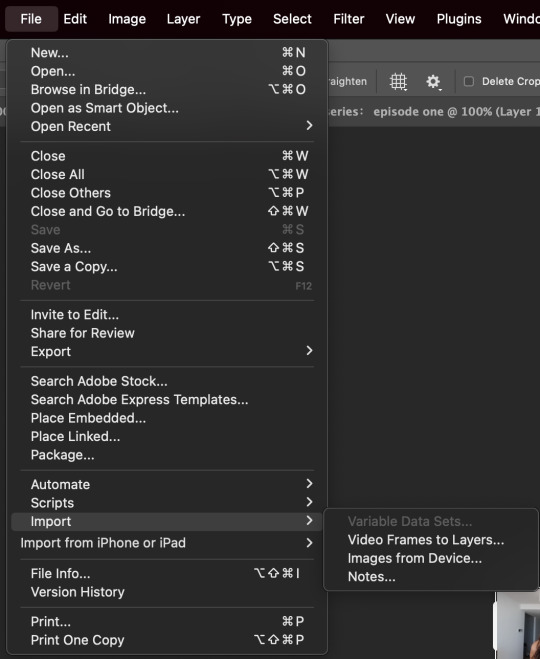Select Notes... in the Import submenu
Screen dimensions: 540x659
[x=431, y=577]
